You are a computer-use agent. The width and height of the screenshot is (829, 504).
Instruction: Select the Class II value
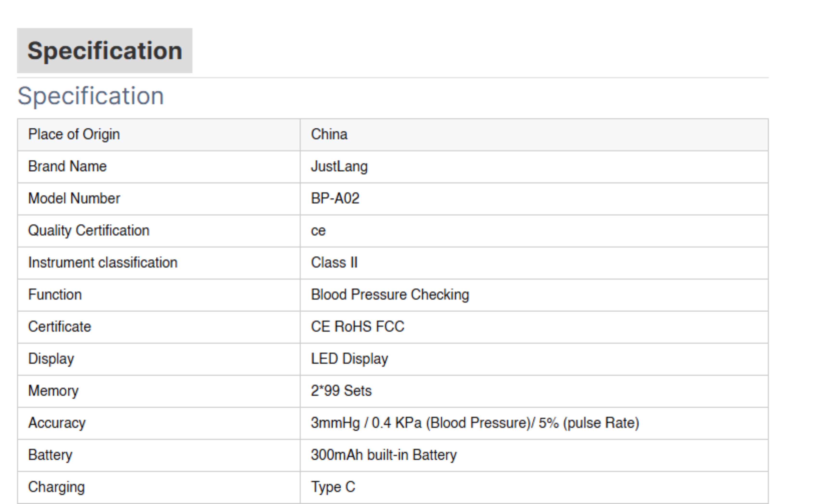[x=334, y=263]
